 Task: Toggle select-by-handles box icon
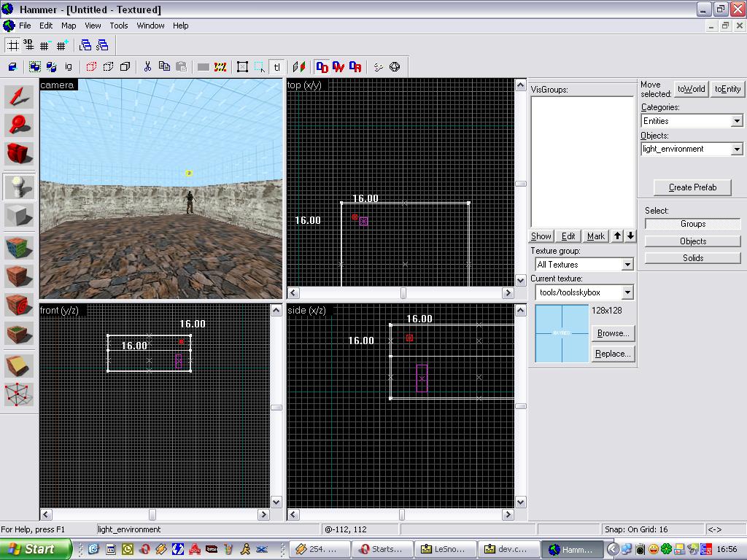point(242,66)
